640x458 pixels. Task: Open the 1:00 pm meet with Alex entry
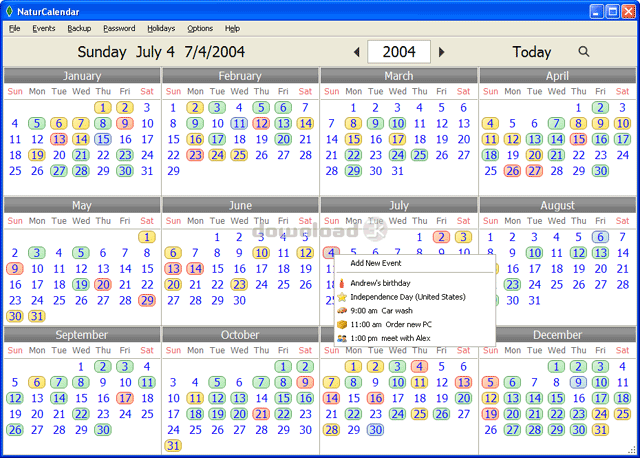pos(390,338)
